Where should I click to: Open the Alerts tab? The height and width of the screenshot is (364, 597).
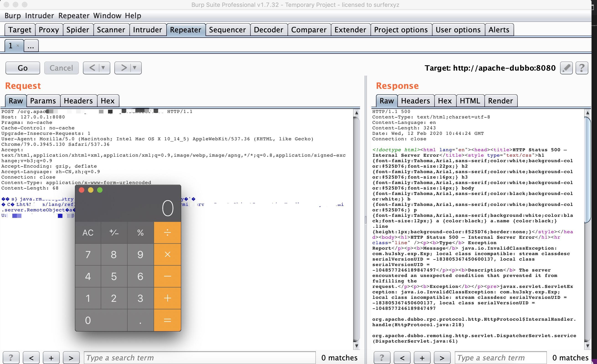499,30
